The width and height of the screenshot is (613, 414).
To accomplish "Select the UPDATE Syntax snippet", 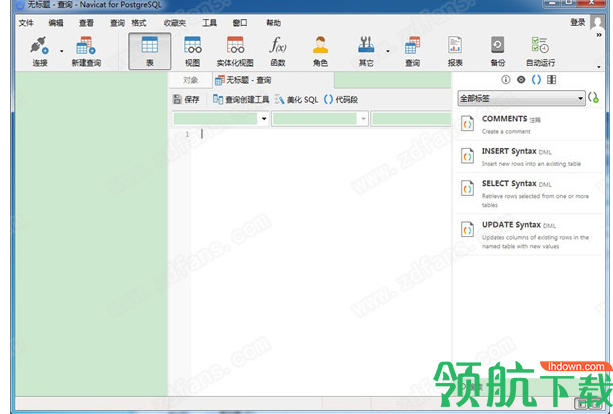I will point(529,235).
